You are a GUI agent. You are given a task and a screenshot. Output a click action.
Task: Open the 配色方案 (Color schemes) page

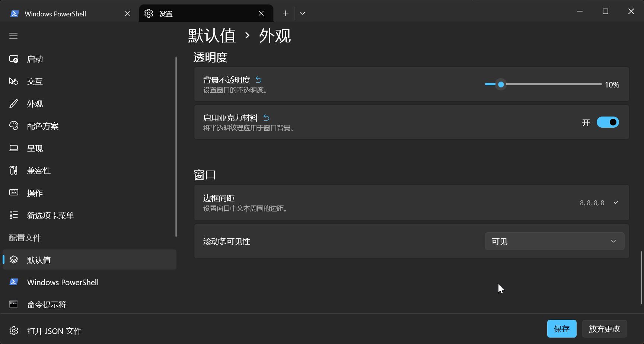[x=42, y=126]
